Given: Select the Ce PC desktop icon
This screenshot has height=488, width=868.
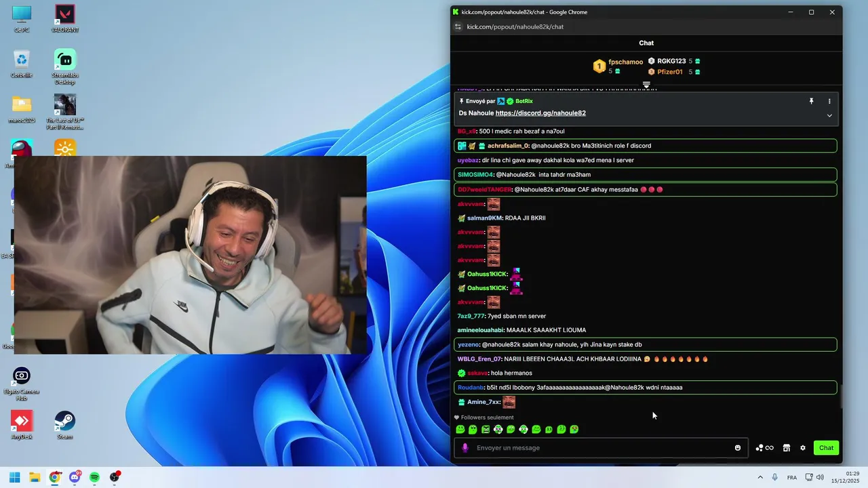Looking at the screenshot, I should click(22, 19).
